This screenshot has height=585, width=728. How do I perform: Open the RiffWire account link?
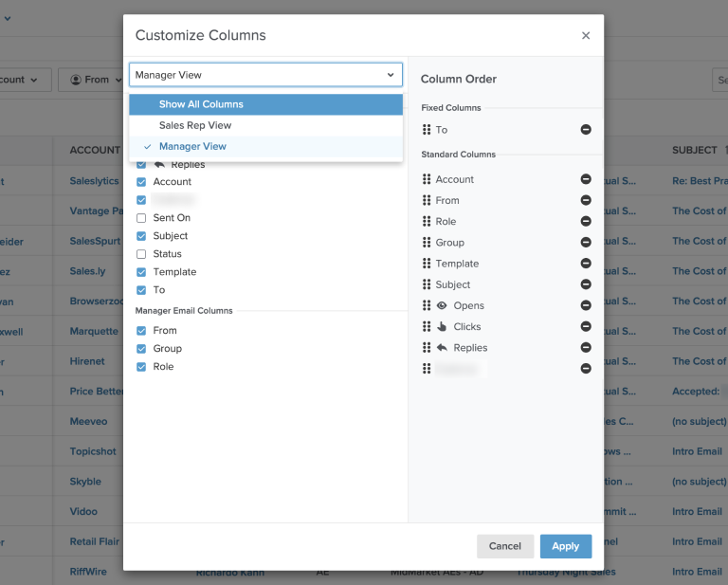[x=88, y=572]
